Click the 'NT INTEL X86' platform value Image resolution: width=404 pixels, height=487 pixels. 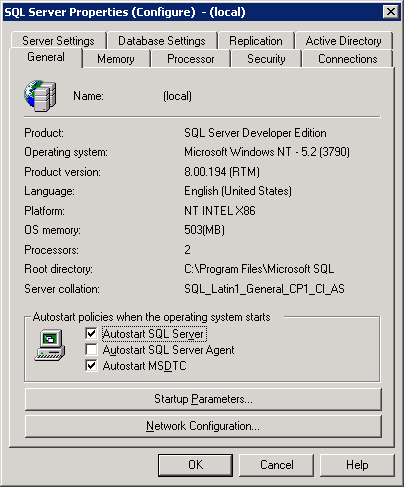pyautogui.click(x=220, y=211)
